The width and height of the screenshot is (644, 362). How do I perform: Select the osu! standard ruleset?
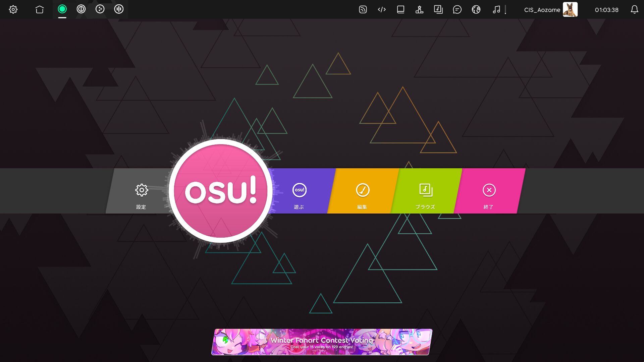[x=62, y=9]
